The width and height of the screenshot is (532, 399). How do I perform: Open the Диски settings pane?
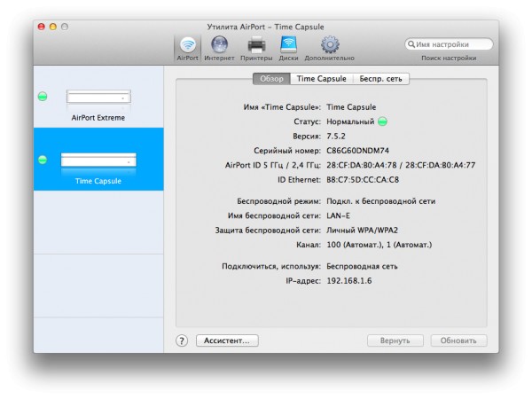point(288,49)
